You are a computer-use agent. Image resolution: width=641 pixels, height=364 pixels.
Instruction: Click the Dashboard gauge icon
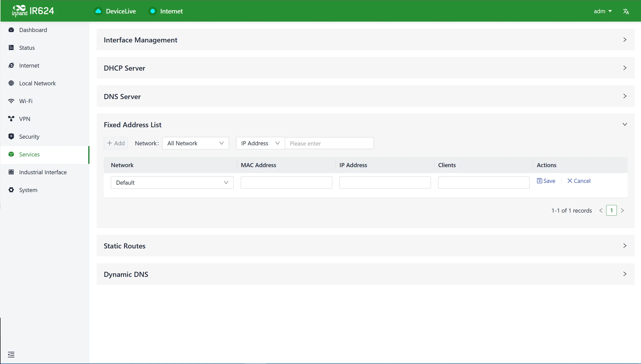click(11, 30)
